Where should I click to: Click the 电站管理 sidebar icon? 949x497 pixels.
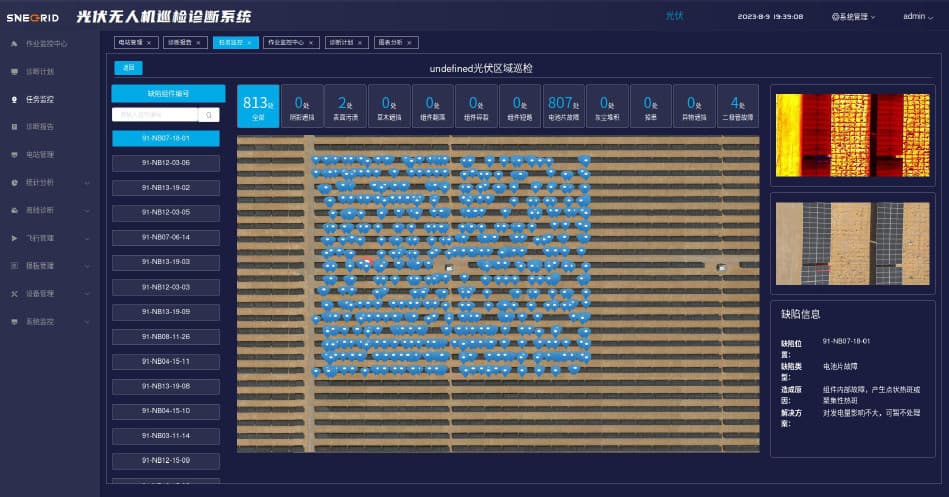point(14,155)
